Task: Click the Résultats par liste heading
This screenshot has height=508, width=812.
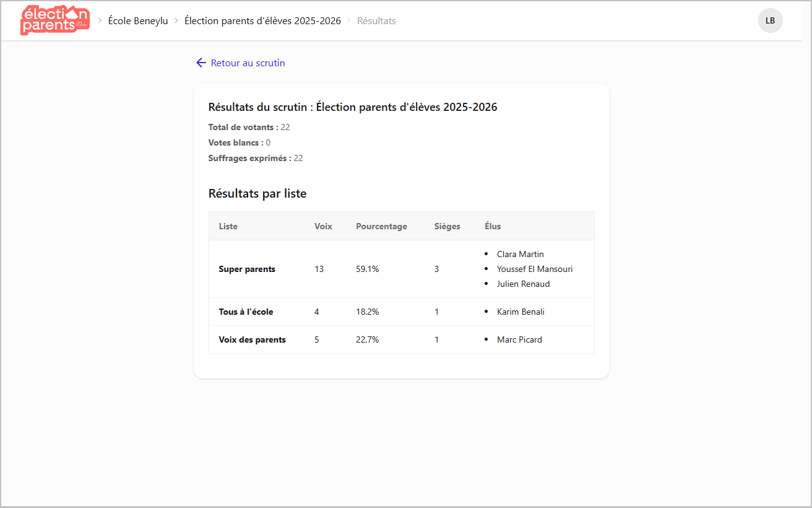Action: click(257, 193)
